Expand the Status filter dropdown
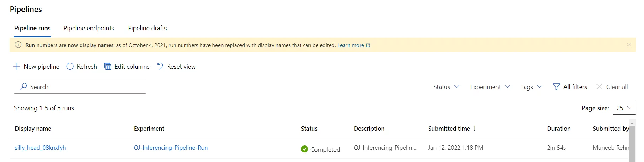 (446, 87)
